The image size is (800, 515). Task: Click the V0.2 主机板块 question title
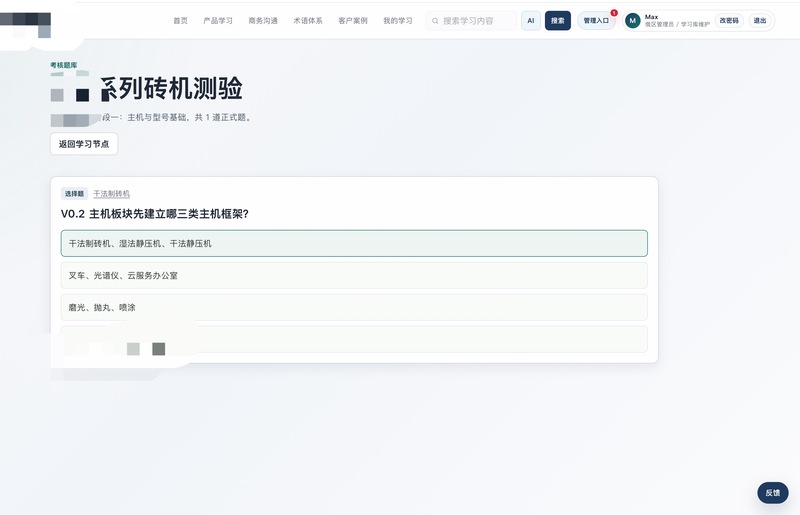(155, 214)
